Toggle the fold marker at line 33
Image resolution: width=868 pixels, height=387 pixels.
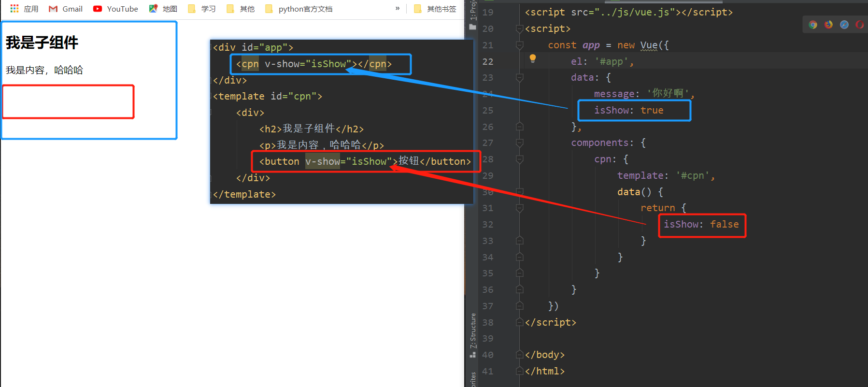point(520,241)
